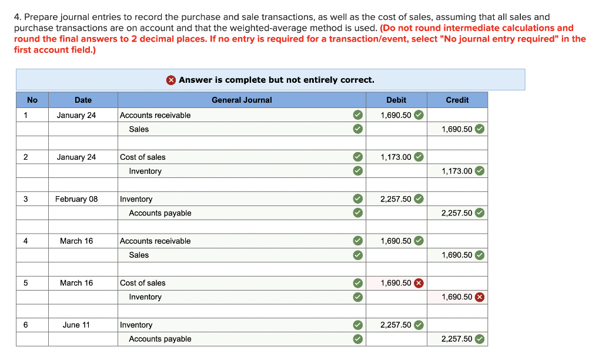
Task: Click green check next to February 08 Inventory account
Action: (358, 198)
